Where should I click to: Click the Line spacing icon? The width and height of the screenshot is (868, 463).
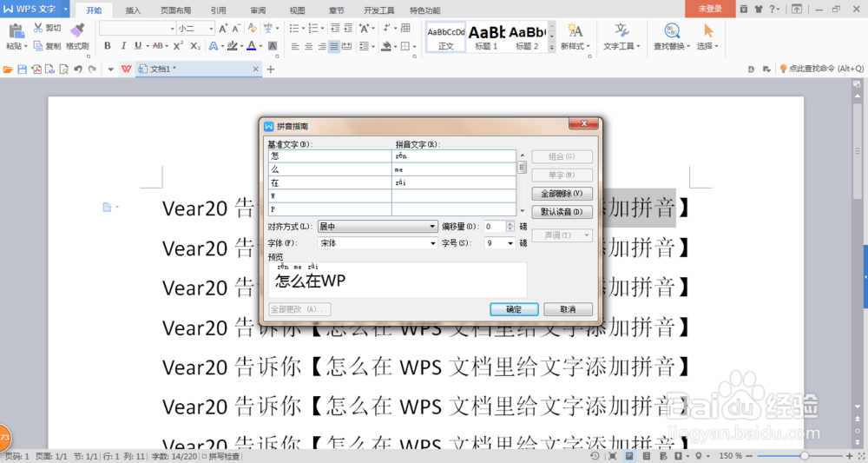(364, 47)
